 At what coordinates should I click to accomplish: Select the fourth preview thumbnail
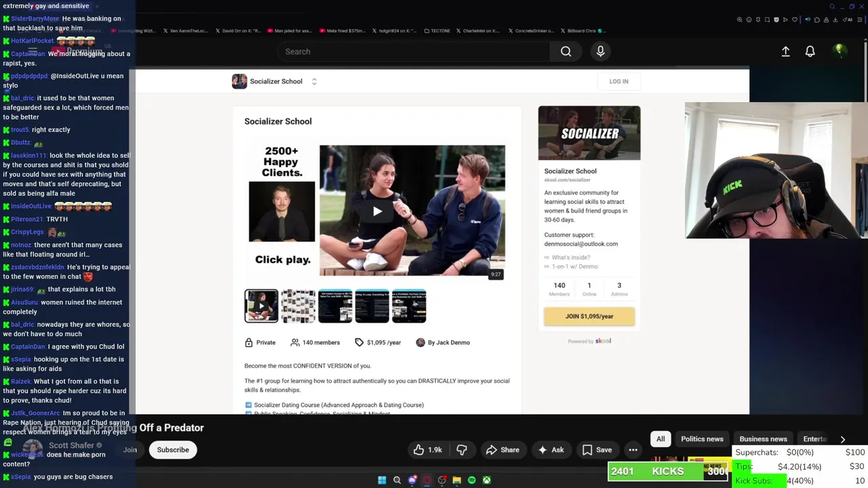(x=372, y=306)
